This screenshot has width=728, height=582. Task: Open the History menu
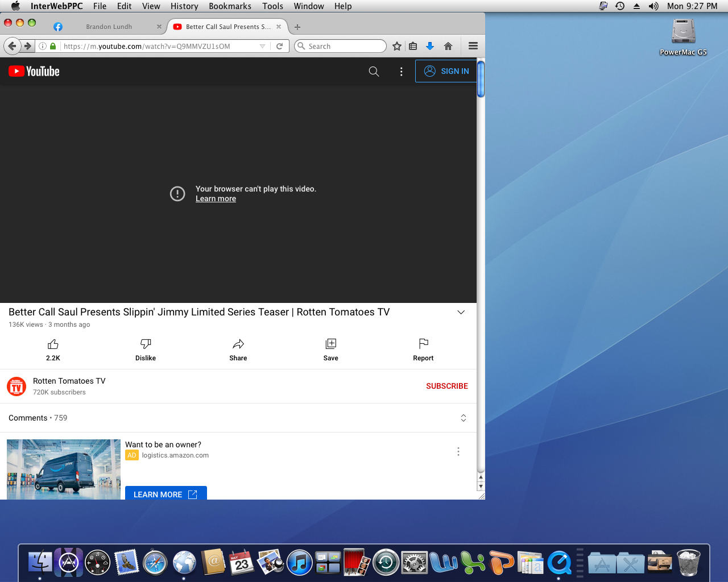[x=184, y=6]
